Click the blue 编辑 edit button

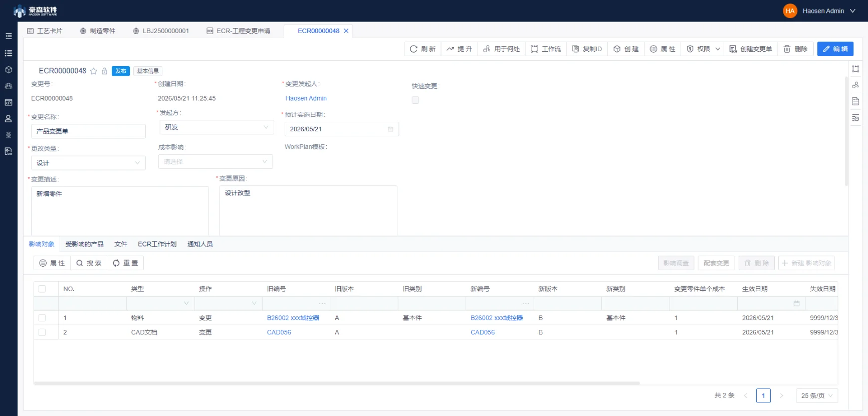pyautogui.click(x=835, y=49)
